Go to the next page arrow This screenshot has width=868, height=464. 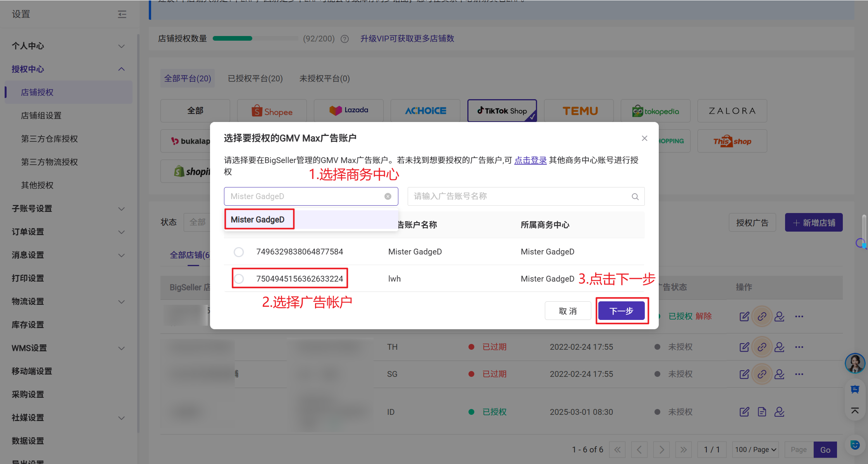[661, 450]
